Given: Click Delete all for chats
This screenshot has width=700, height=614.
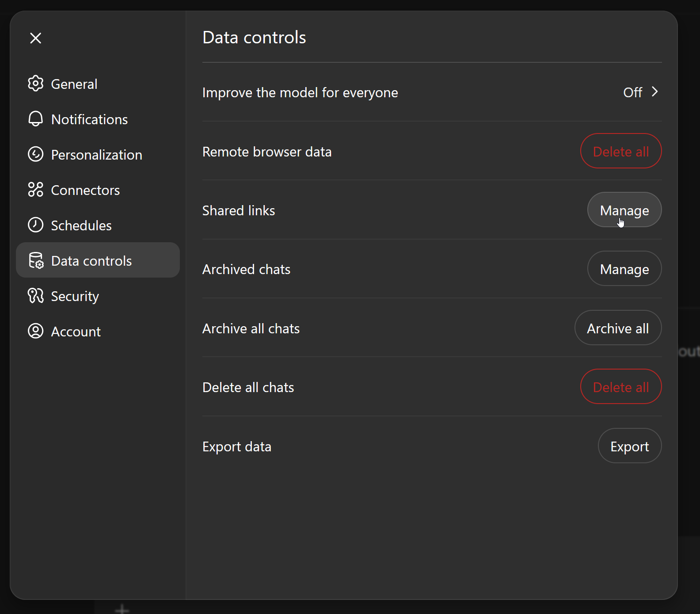Looking at the screenshot, I should pyautogui.click(x=621, y=387).
